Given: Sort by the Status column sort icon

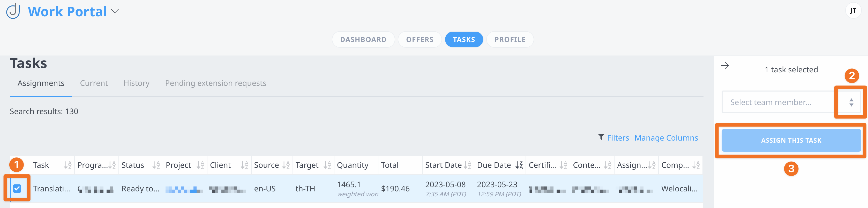Looking at the screenshot, I should (156, 165).
